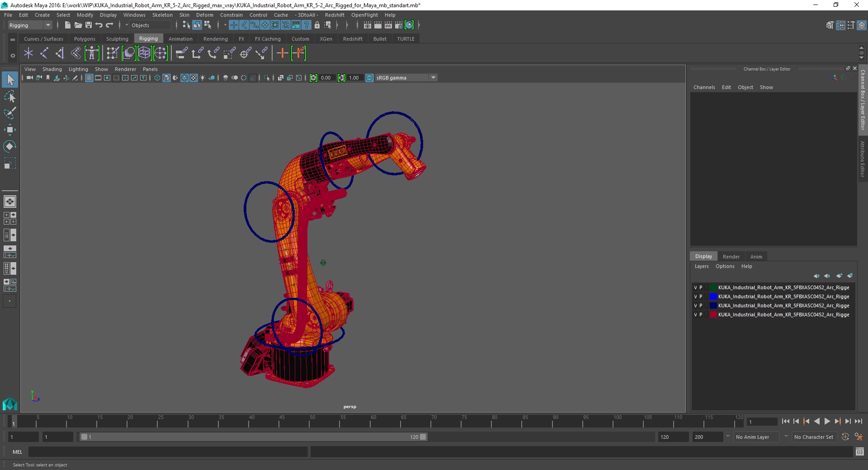Open the Deform menu
Viewport: 868px width, 470px height.
pos(204,15)
